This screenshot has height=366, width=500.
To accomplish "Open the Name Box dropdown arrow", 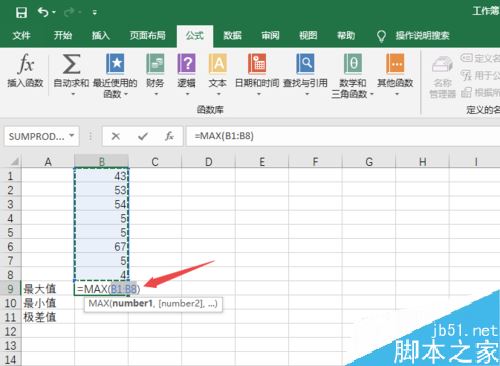I will click(x=71, y=136).
